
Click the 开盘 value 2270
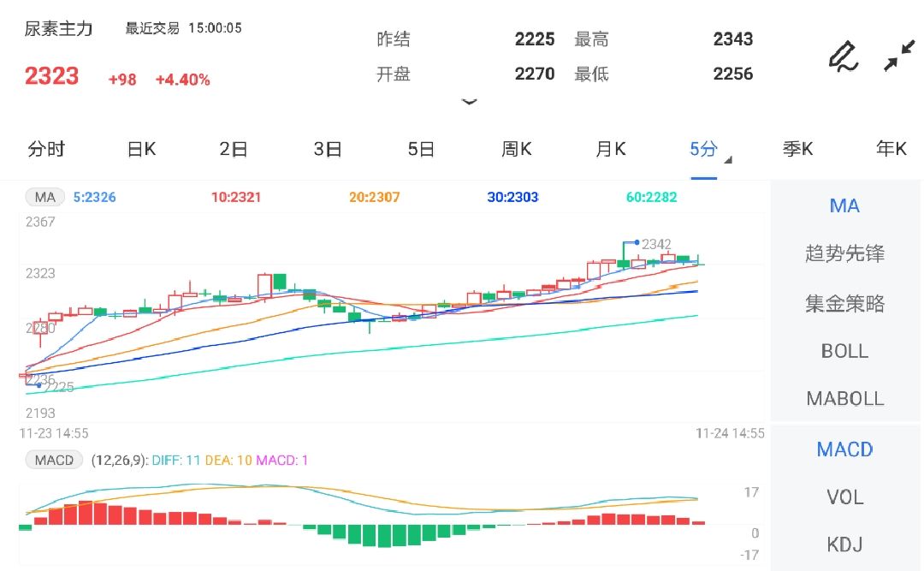point(535,74)
